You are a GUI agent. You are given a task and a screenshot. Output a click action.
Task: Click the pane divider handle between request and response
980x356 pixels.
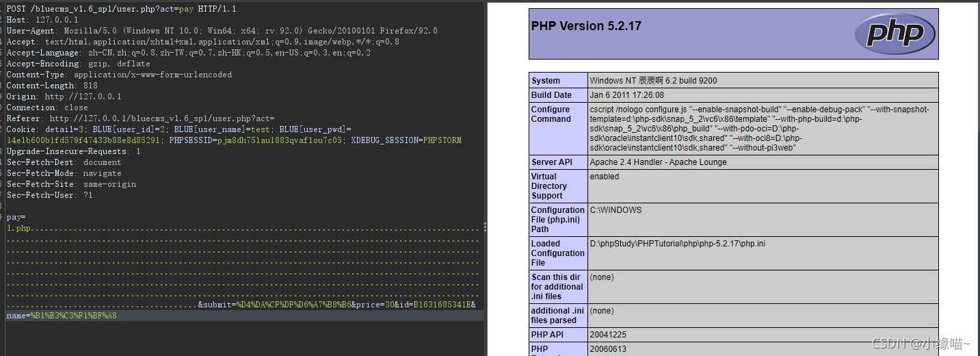tap(486, 227)
